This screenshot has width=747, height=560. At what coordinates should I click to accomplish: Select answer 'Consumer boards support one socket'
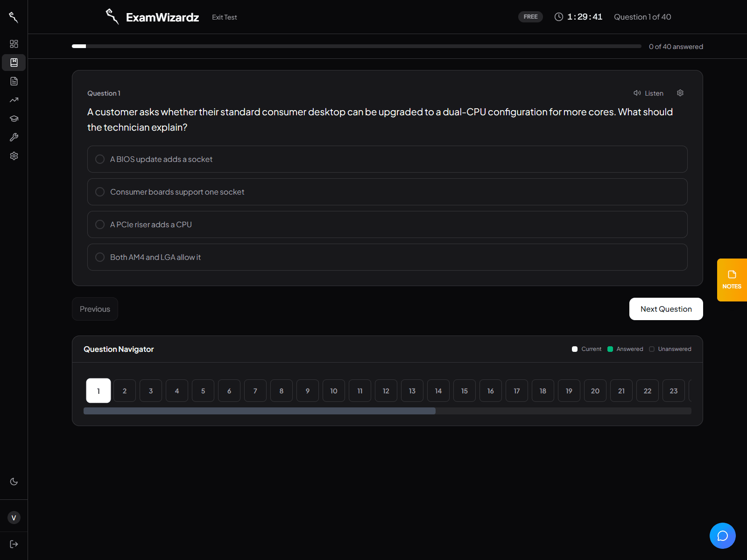tap(387, 192)
